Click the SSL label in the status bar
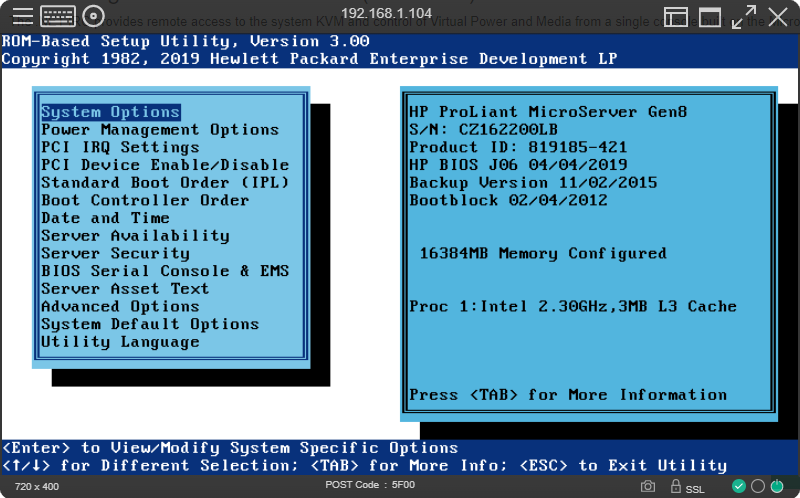The image size is (800, 498). 695,489
